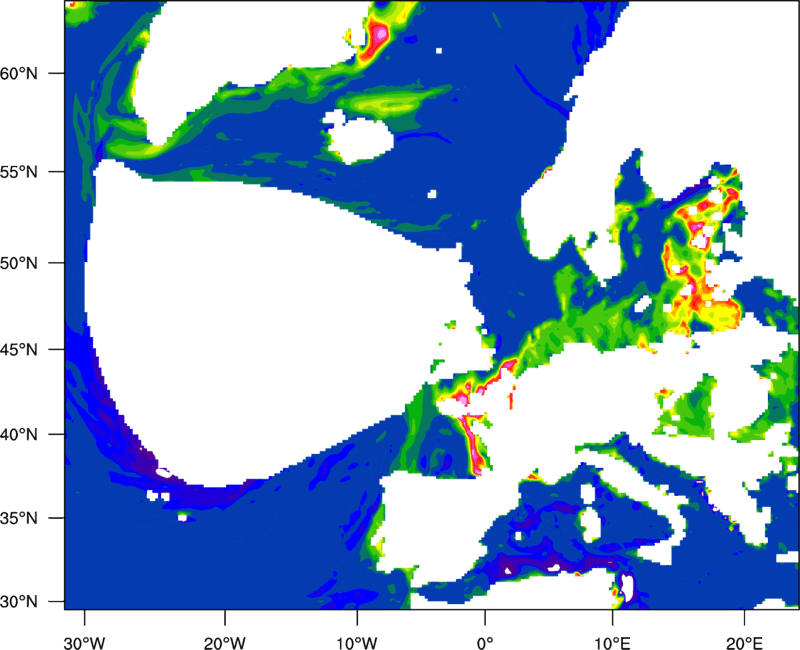The image size is (800, 650).
Task: Click the 10°E longitude label
Action: click(x=612, y=643)
